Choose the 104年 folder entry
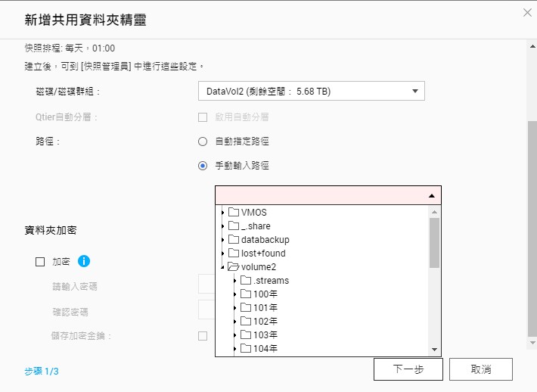 click(x=265, y=349)
